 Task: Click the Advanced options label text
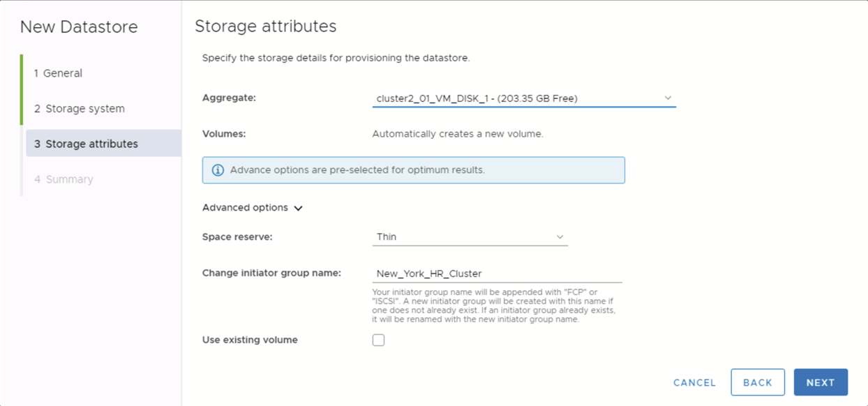245,208
